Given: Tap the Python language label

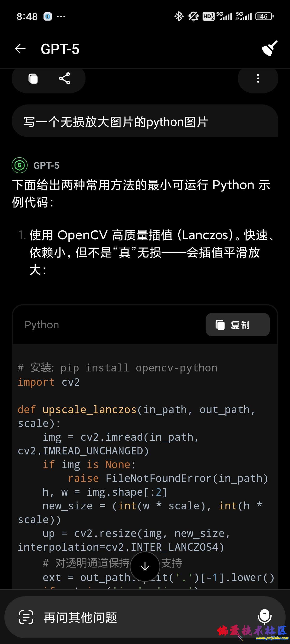Looking at the screenshot, I should coord(42,325).
